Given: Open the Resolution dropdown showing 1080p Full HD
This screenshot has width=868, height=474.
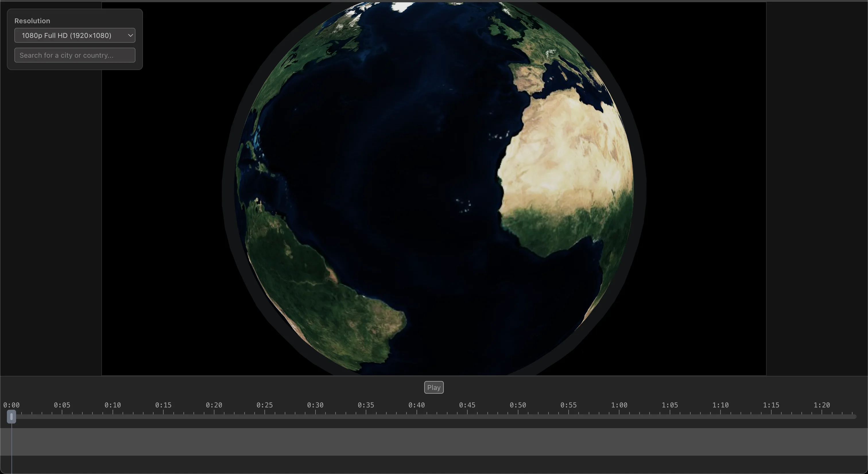Looking at the screenshot, I should [x=75, y=35].
